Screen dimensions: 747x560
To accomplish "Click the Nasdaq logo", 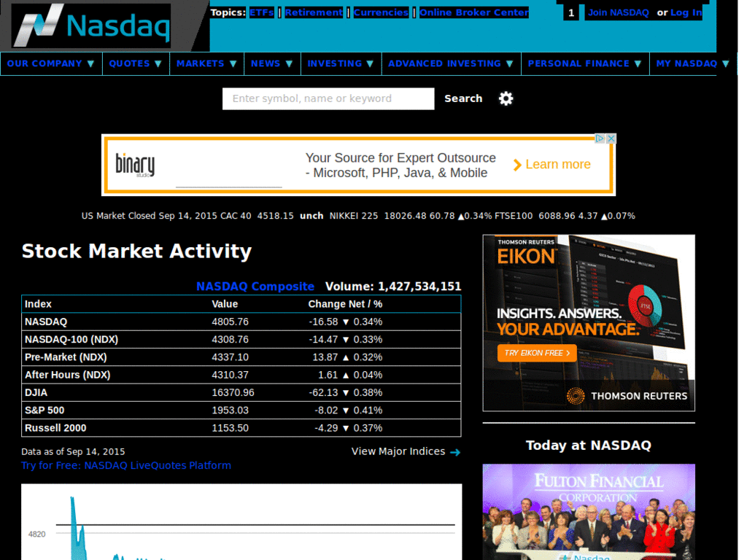I will 91,26.
